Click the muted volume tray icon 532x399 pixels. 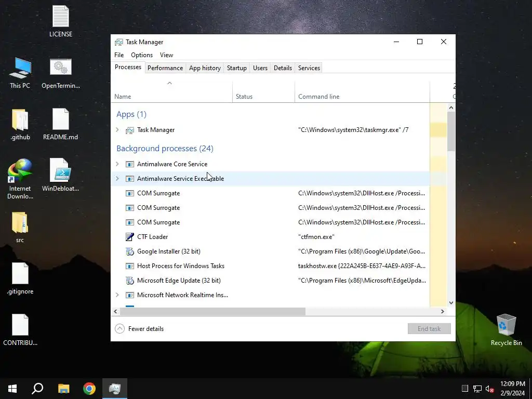[x=489, y=389]
